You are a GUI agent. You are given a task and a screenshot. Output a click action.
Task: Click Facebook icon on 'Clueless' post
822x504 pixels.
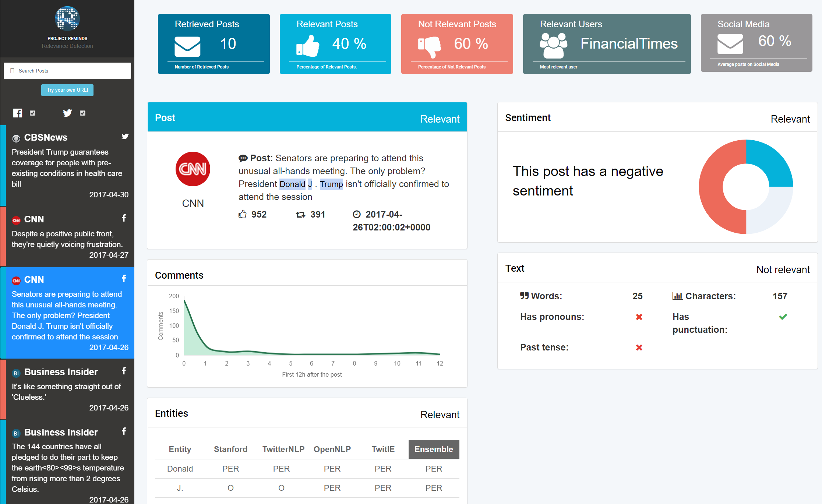coord(124,371)
